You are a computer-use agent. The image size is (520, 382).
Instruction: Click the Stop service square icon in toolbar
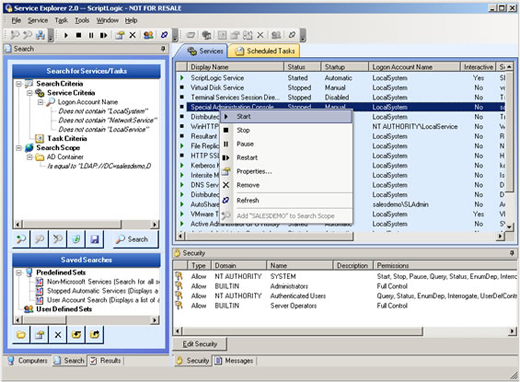click(x=79, y=35)
